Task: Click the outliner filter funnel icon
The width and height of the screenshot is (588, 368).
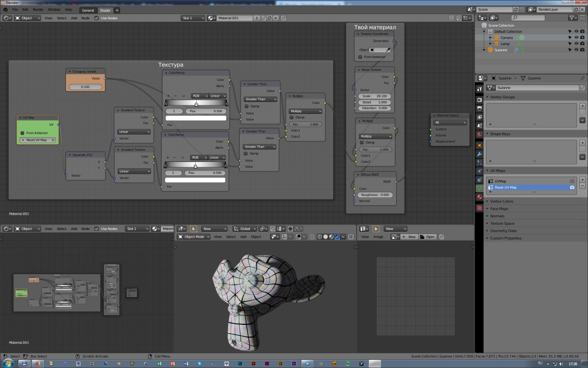Action: 572,17
